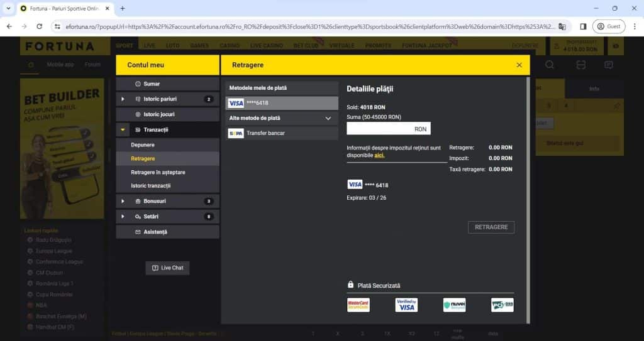Click the Bet Builder banner
The width and height of the screenshot is (644, 341).
(x=62, y=148)
